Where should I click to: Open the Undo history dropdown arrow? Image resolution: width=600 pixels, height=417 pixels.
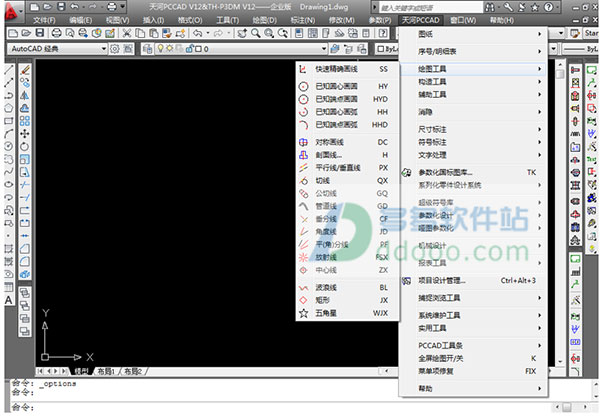point(208,33)
